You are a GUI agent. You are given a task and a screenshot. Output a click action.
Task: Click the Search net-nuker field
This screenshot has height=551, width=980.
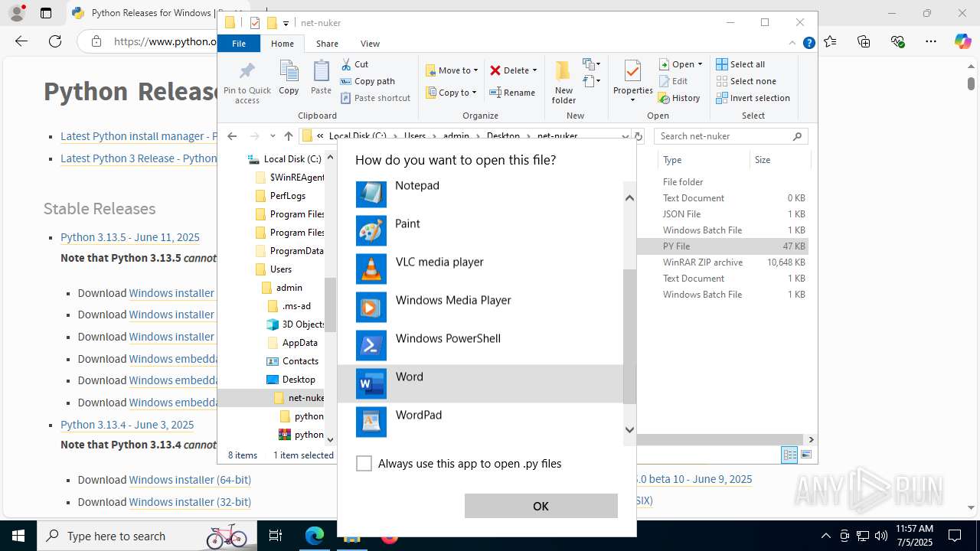click(731, 136)
